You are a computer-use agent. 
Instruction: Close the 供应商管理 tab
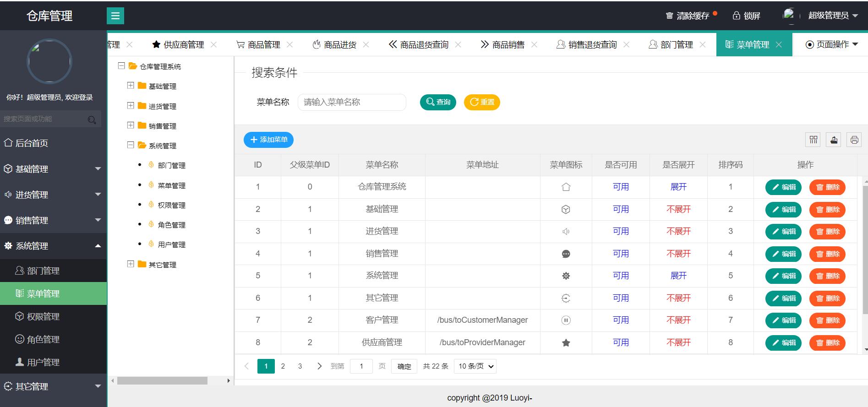(x=213, y=44)
